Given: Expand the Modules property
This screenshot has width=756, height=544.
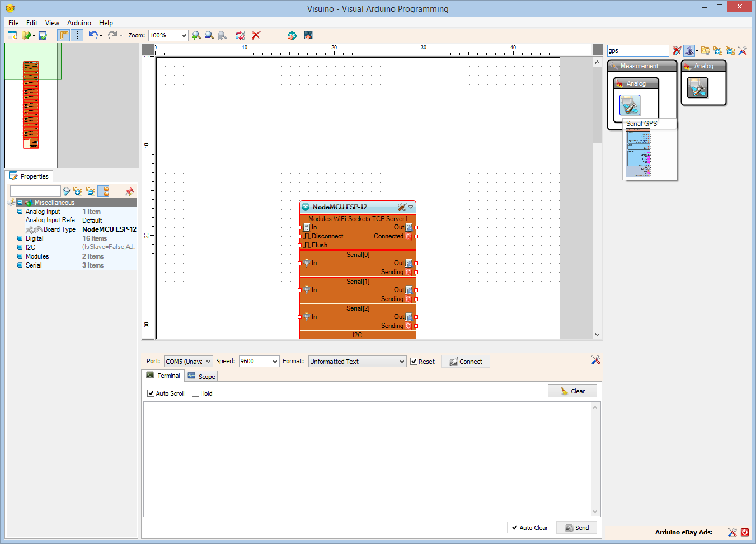Looking at the screenshot, I should [x=20, y=256].
